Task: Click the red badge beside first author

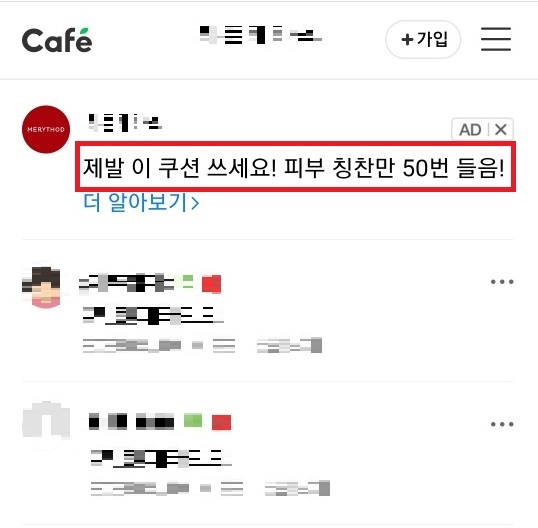Action: pos(211,284)
